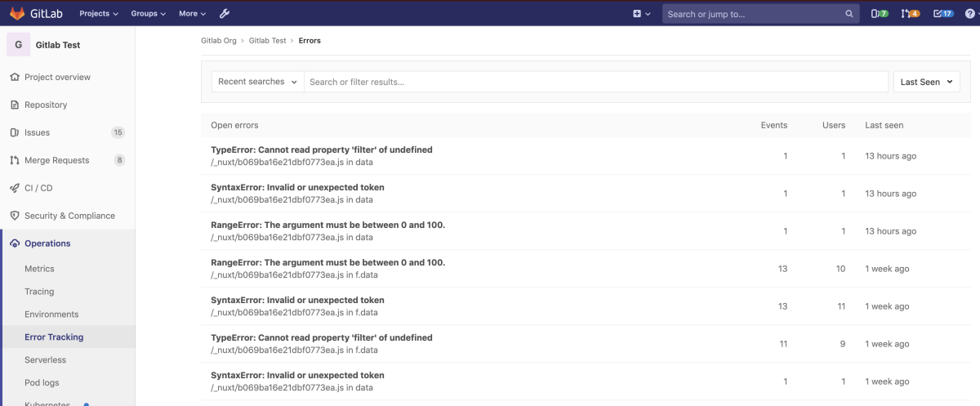Open the More menu in the navbar

192,14
